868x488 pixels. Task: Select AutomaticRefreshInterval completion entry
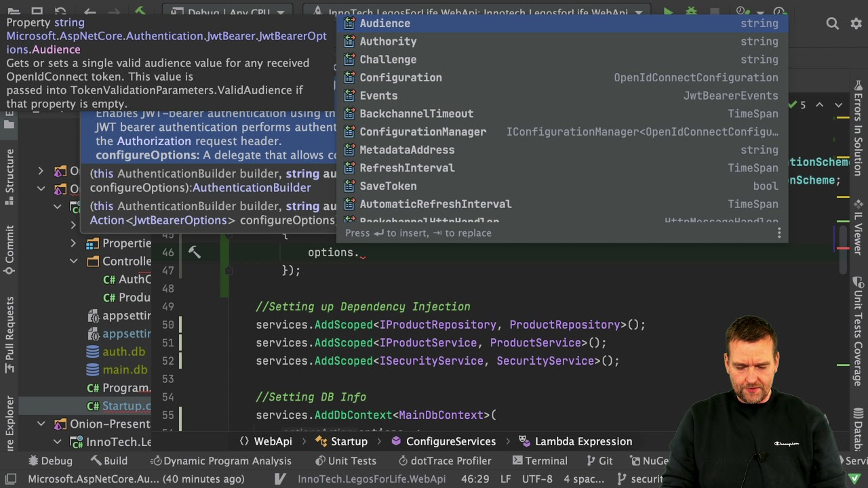point(561,204)
